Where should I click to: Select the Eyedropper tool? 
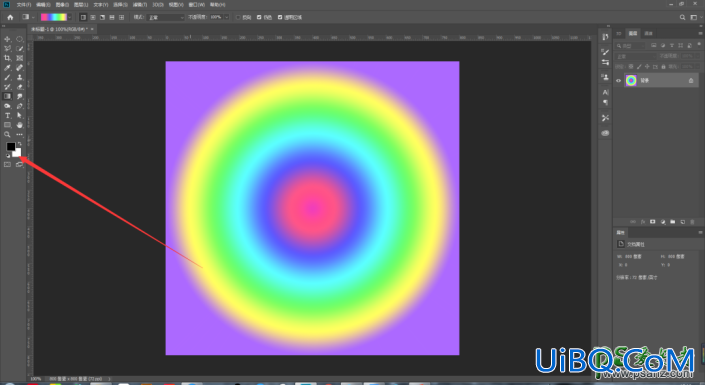tap(7, 68)
